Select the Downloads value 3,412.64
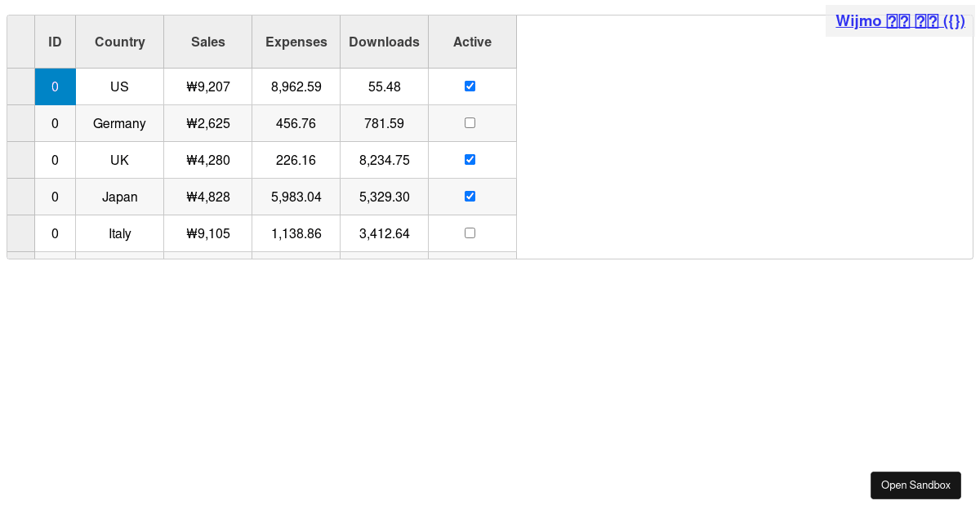980x514 pixels. click(x=385, y=233)
